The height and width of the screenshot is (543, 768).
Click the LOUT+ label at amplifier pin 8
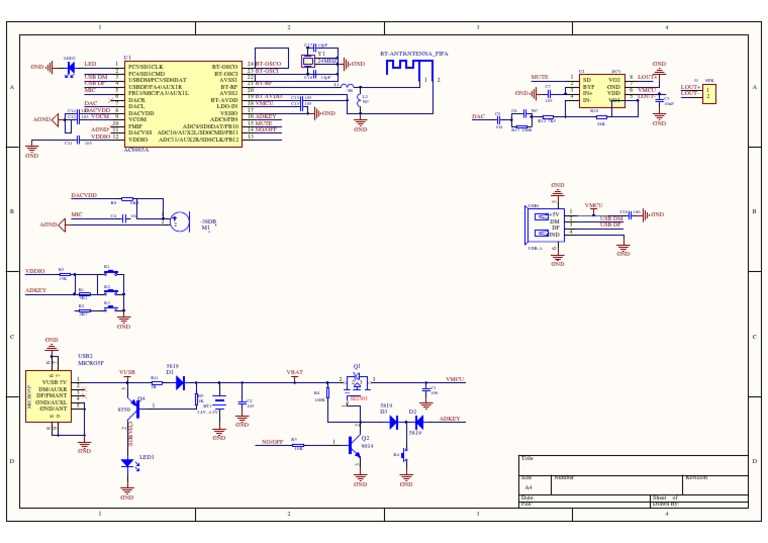coord(647,77)
